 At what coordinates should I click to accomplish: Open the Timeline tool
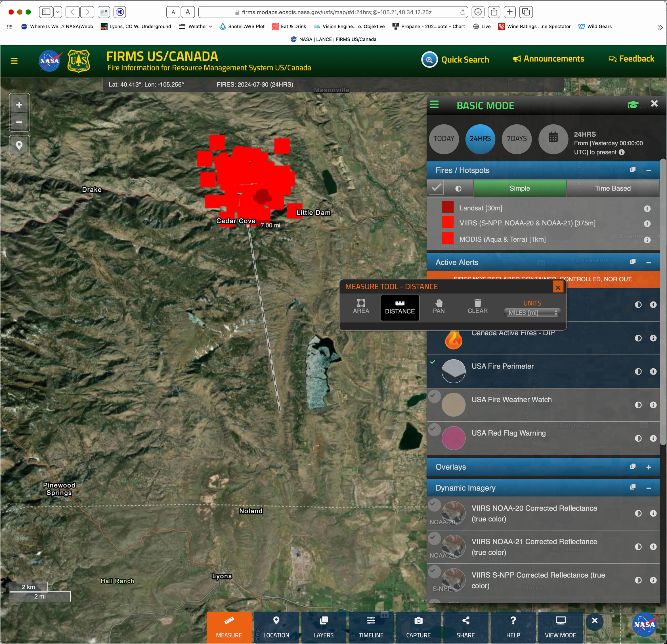tap(371, 627)
